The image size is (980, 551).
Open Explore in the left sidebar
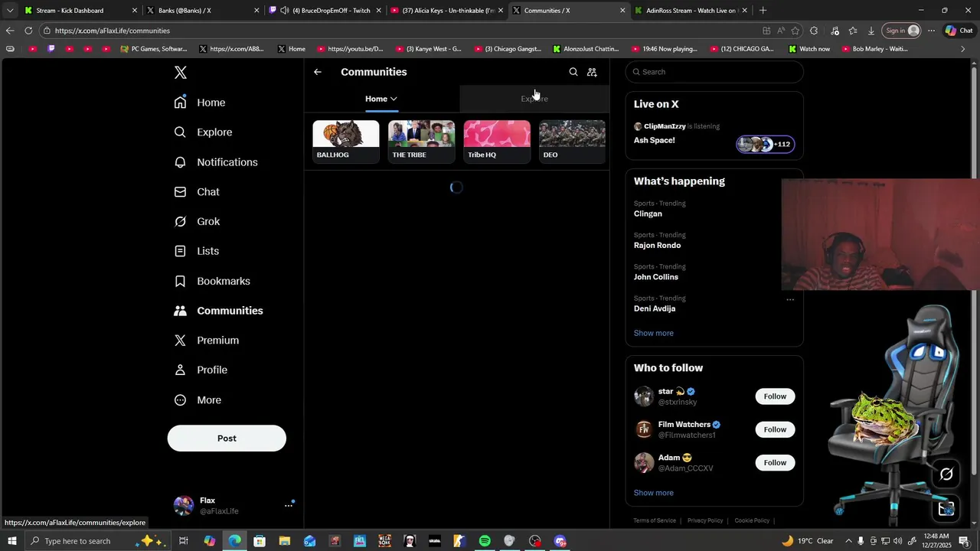click(x=204, y=132)
